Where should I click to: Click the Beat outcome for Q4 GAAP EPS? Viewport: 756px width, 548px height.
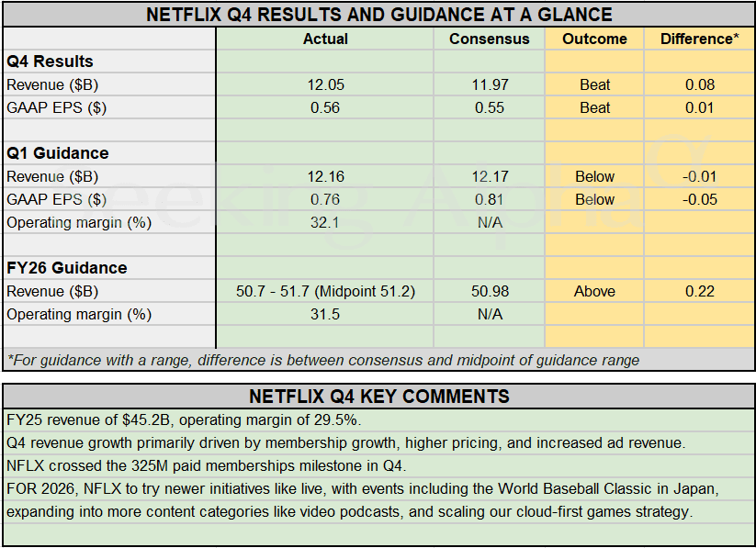pos(594,107)
